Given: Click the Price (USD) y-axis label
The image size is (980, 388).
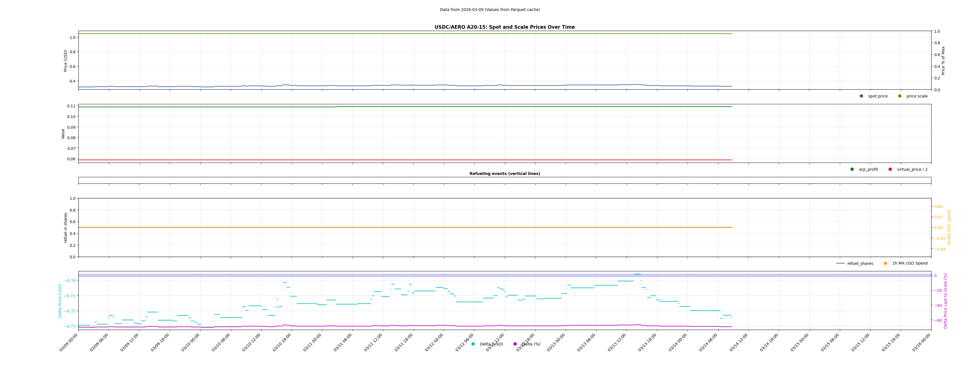Looking at the screenshot, I should pos(65,60).
